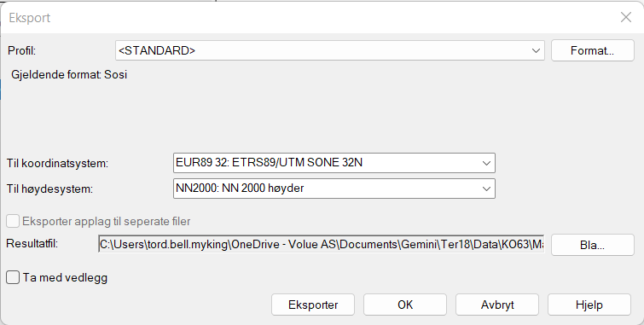The image size is (644, 325).
Task: Browse for file with Bla... button
Action: point(592,245)
